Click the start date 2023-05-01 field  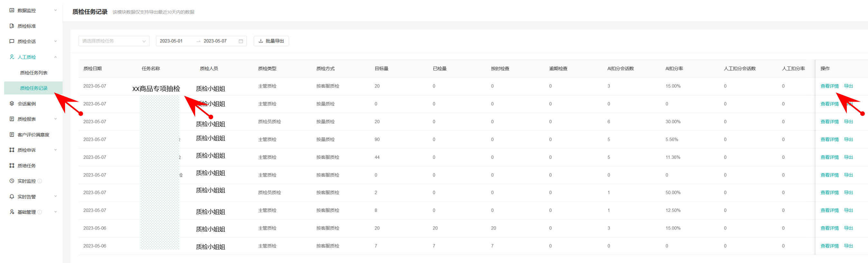coord(171,41)
